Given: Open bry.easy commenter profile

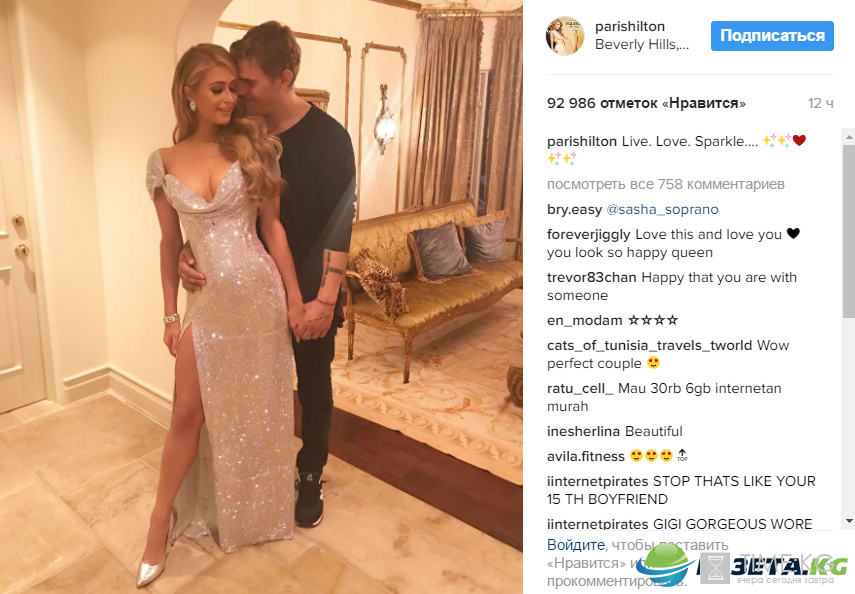Looking at the screenshot, I should [x=574, y=209].
